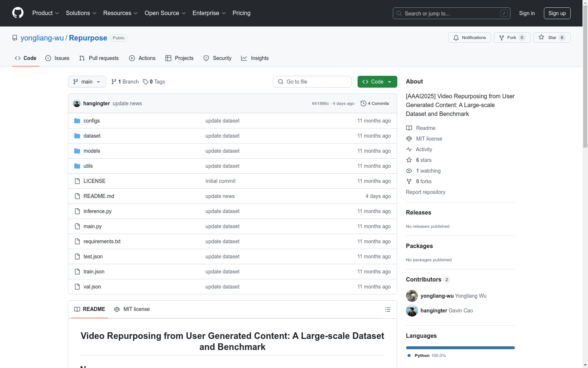Open the README outline list icon

[x=388, y=309]
